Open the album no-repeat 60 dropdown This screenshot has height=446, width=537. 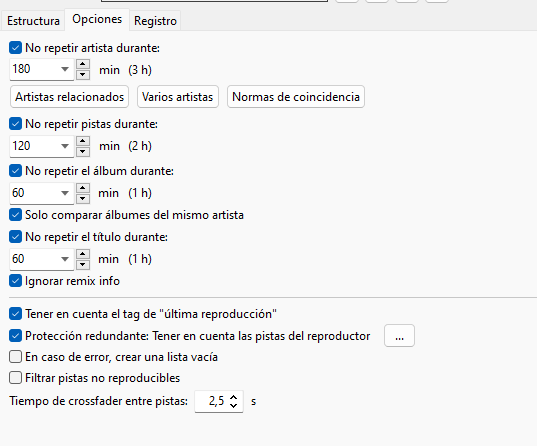coord(65,193)
